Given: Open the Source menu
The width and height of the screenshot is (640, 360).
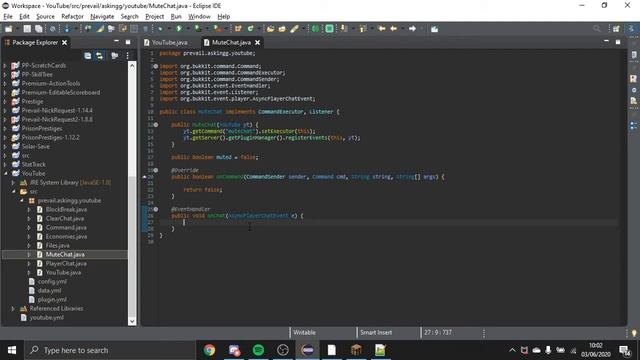Looking at the screenshot, I should [x=45, y=16].
